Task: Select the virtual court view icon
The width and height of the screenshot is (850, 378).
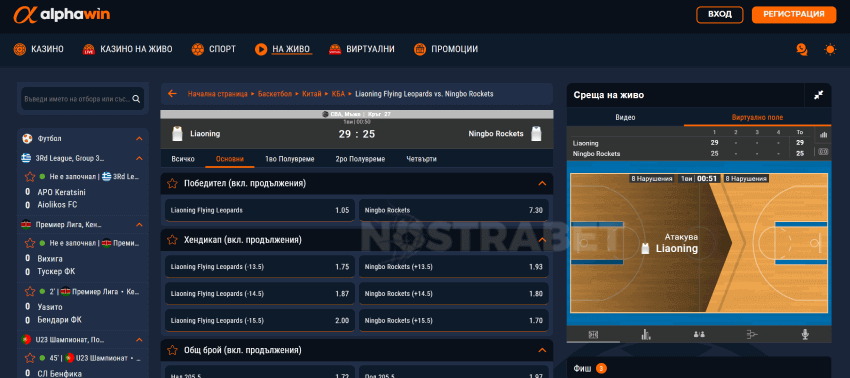Action: [x=593, y=335]
